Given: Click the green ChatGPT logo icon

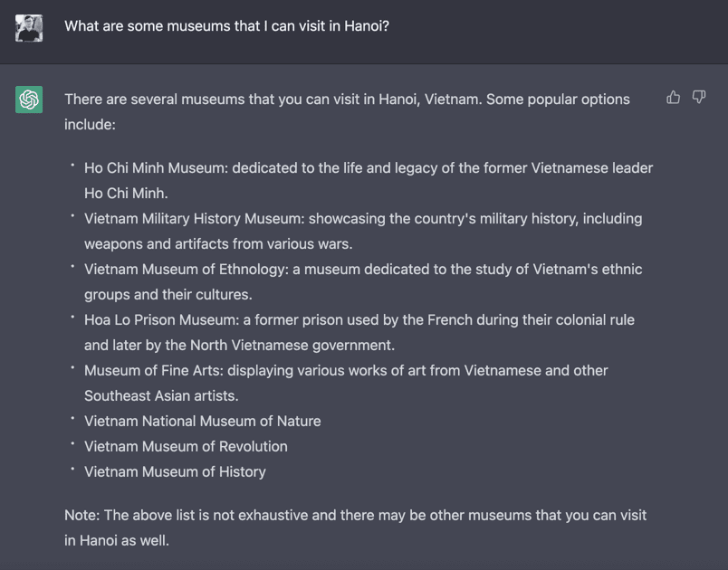Looking at the screenshot, I should 29,100.
